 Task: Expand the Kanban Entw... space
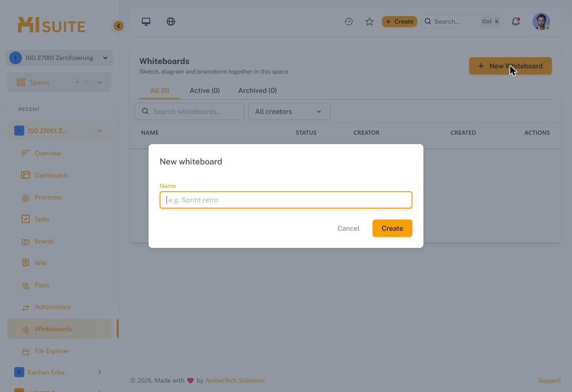tap(99, 372)
